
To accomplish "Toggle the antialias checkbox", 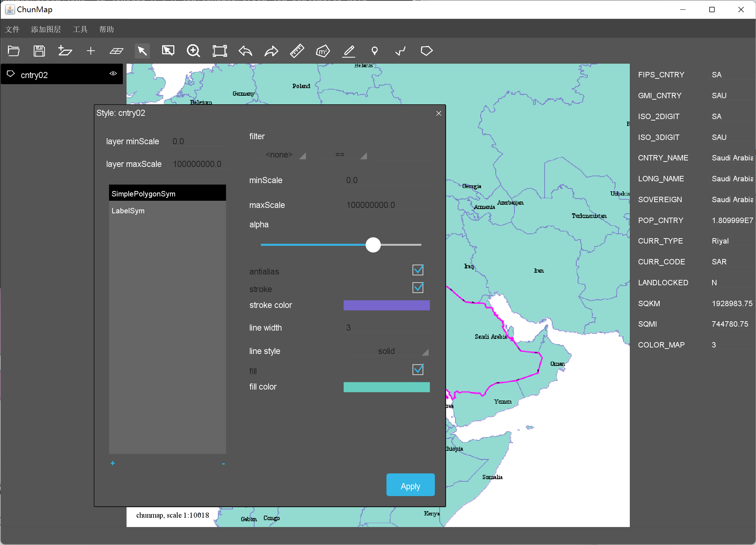I will coord(418,270).
